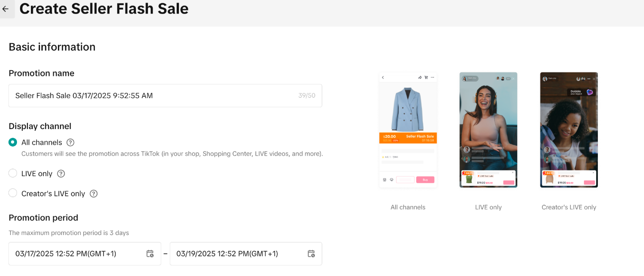Click the Promotion name text field

(152, 95)
